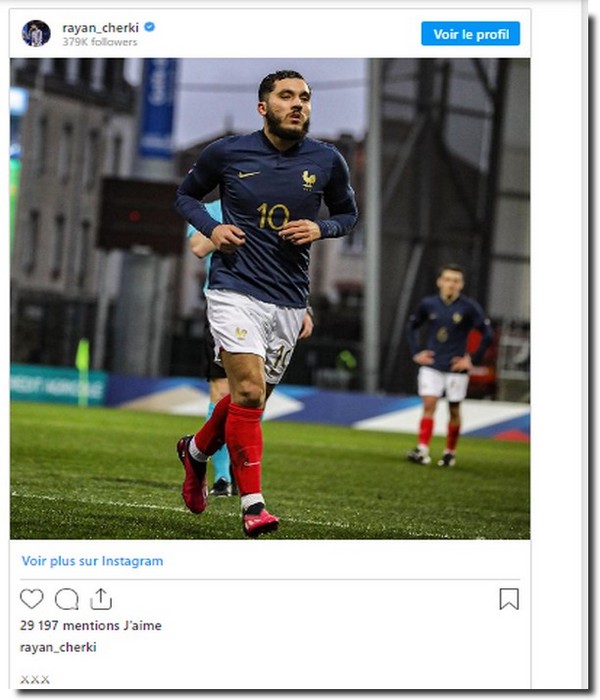This screenshot has height=700, width=600.
Task: Click the 379K followers text
Action: point(100,42)
